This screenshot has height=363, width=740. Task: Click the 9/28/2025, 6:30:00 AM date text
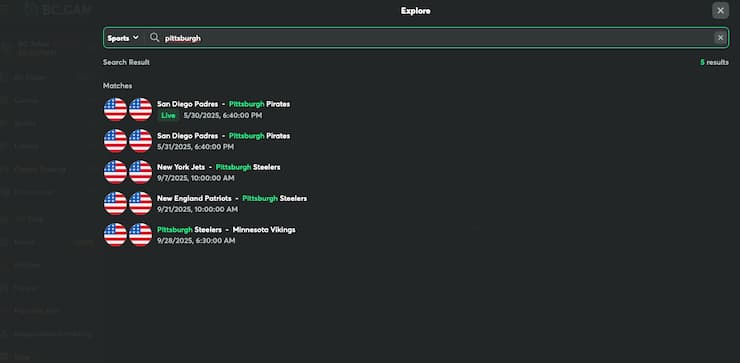(196, 241)
